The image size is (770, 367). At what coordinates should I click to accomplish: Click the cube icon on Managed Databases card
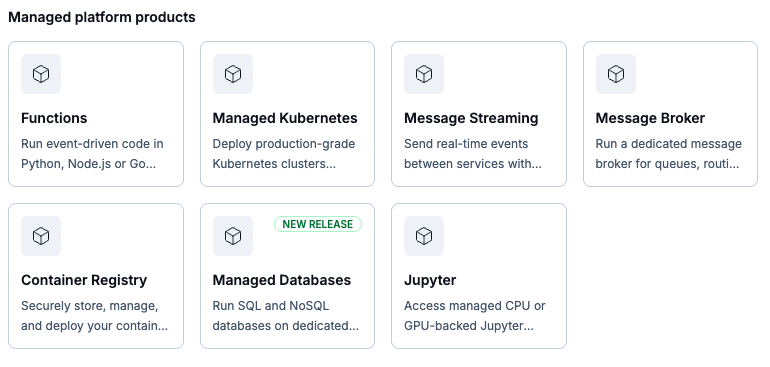(x=233, y=236)
